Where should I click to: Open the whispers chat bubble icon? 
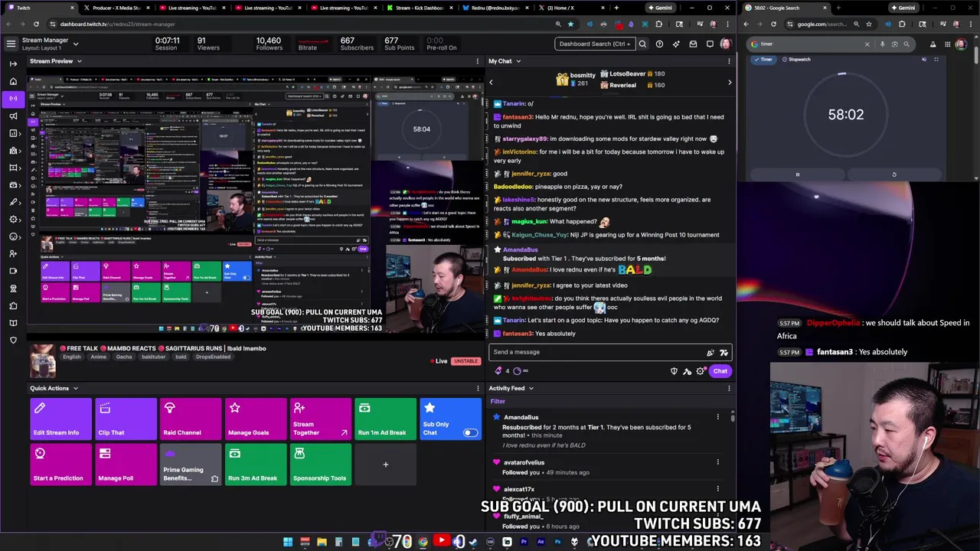(x=710, y=44)
